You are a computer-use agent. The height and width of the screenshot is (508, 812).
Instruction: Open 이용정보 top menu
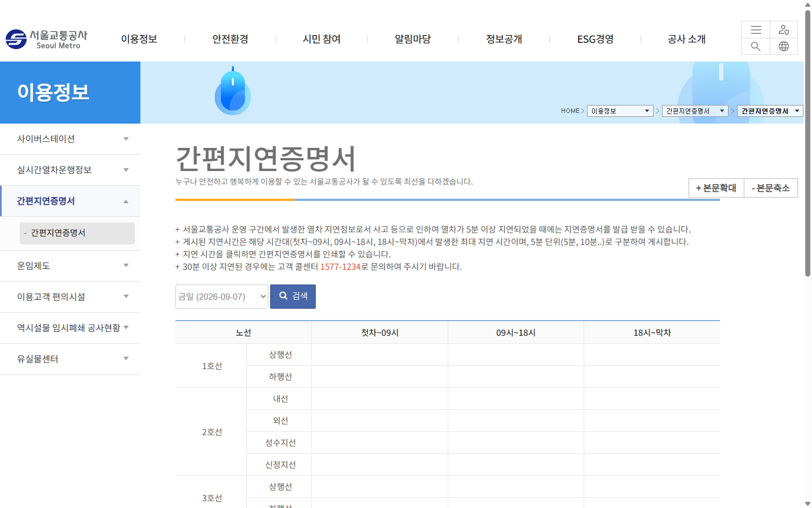[x=139, y=39]
